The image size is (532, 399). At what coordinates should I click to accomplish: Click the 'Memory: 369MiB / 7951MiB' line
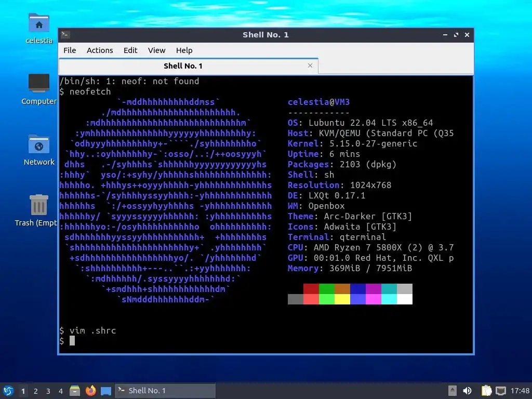click(x=350, y=269)
